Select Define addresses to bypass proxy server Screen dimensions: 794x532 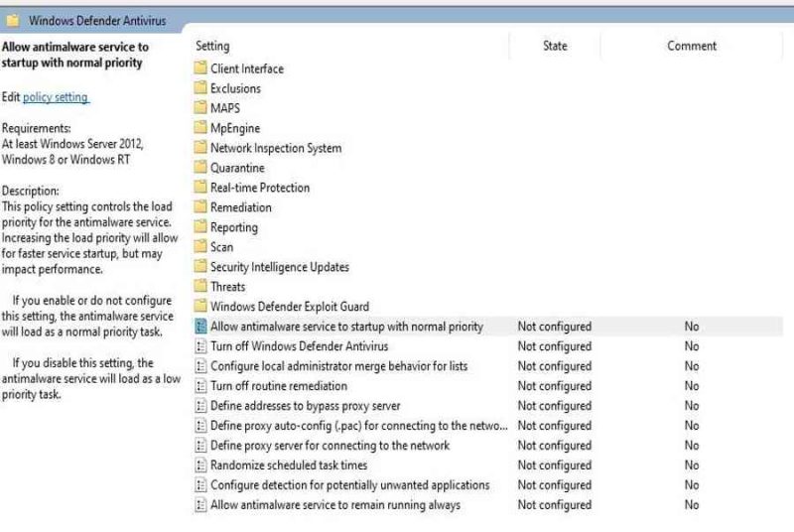click(x=306, y=406)
